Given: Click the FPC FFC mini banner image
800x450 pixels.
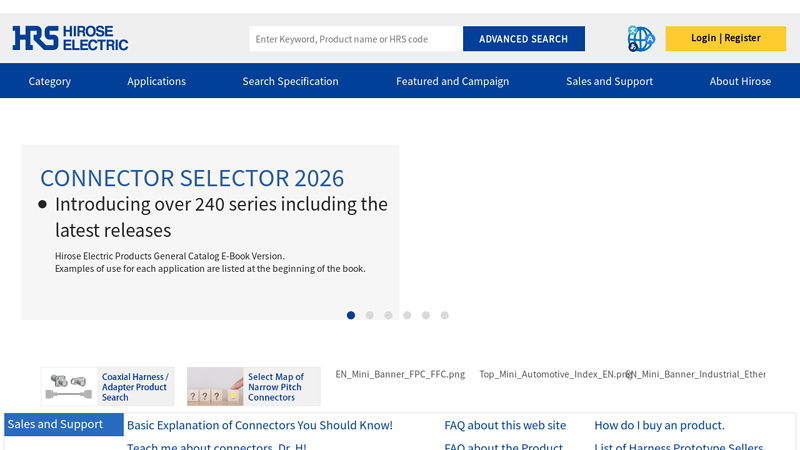Looking at the screenshot, I should click(x=400, y=374).
